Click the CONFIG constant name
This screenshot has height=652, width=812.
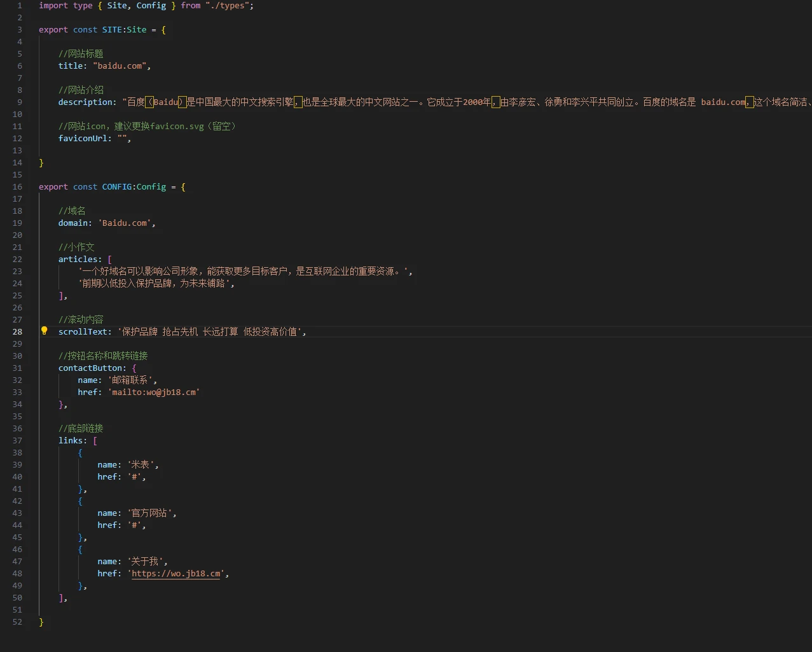(117, 187)
